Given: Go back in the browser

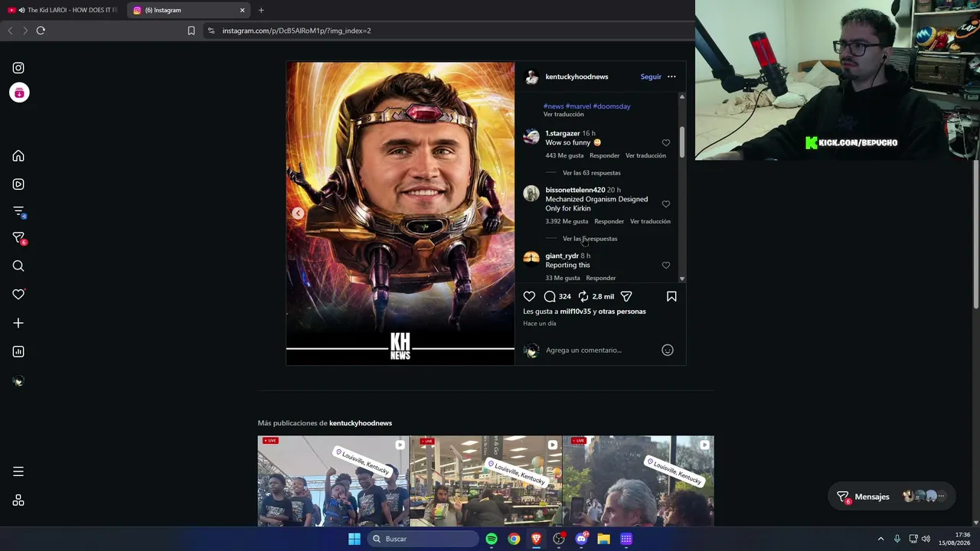Looking at the screenshot, I should [x=10, y=31].
